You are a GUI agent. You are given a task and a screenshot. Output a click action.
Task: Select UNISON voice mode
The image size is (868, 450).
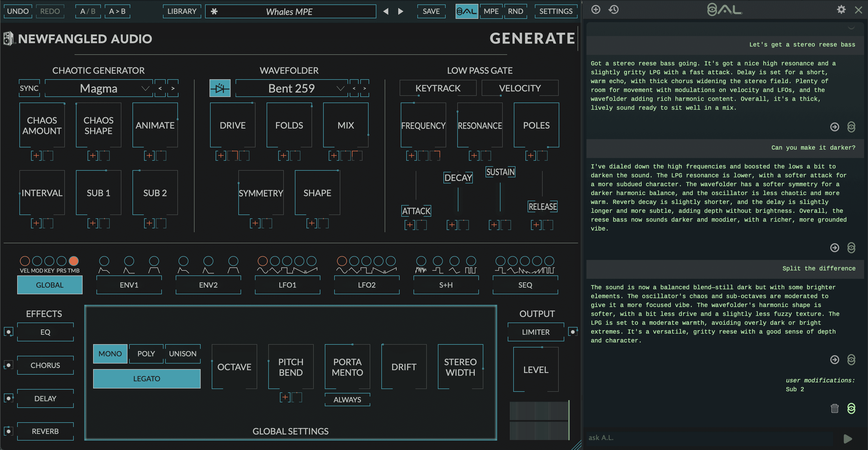pos(183,354)
